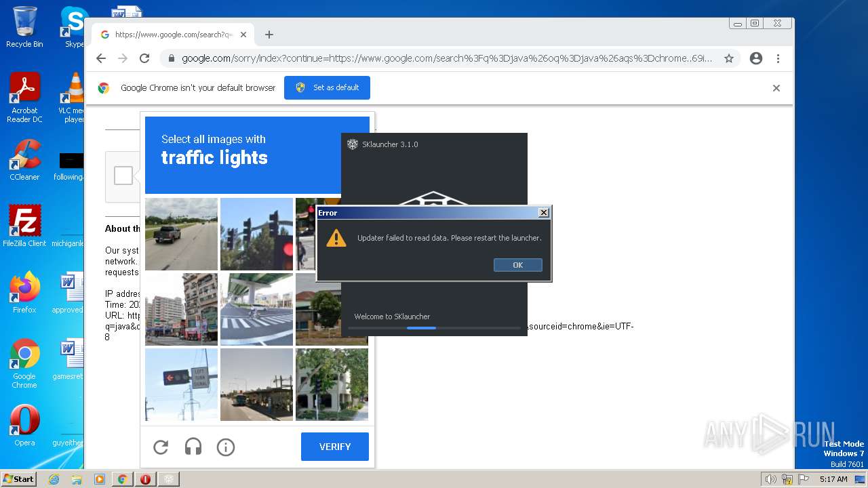Select the captcha tile with the pickup truck
Screen dimensions: 868x488
[181, 234]
